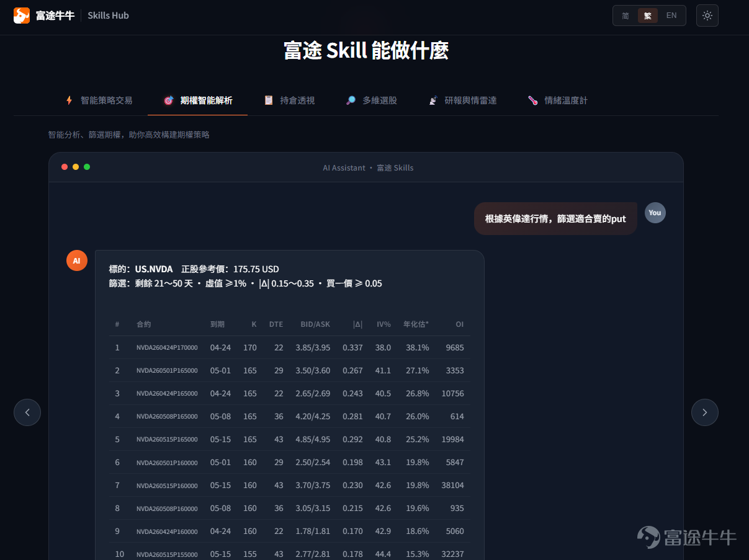Viewport: 749px width, 560px height.
Task: Switch language to 繁 (Traditional)
Action: coord(648,16)
